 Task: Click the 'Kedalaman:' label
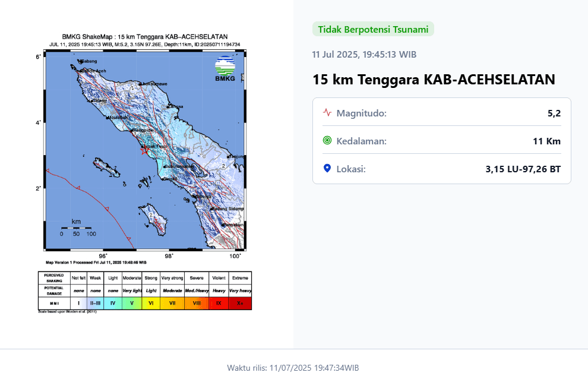[362, 141]
